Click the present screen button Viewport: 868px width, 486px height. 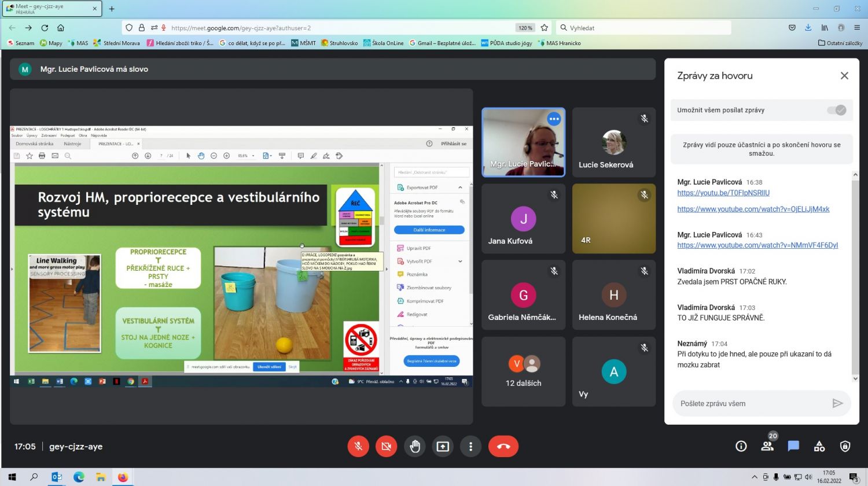[x=443, y=446]
